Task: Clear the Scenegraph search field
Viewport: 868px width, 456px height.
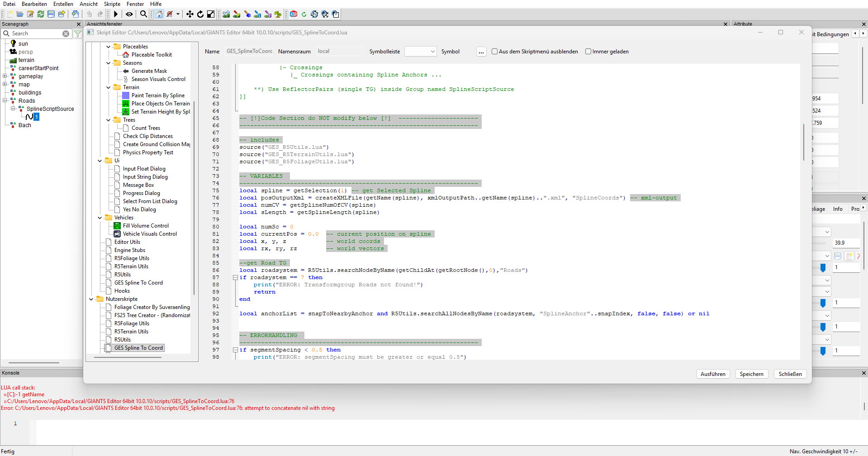Action: pyautogui.click(x=66, y=33)
